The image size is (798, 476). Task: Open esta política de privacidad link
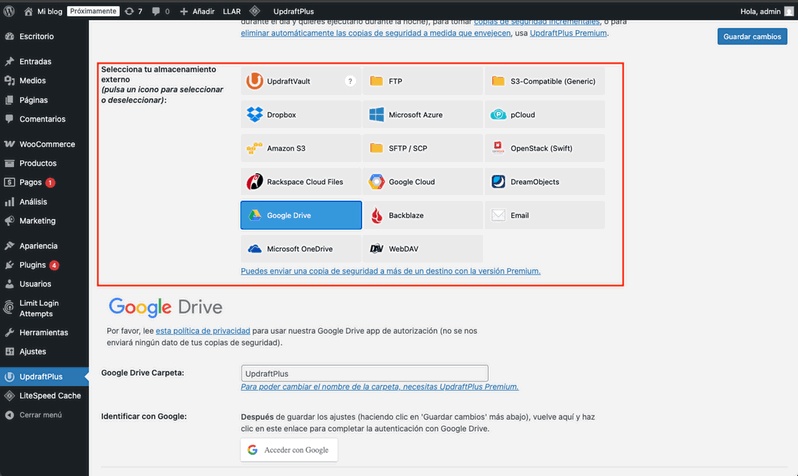(203, 331)
